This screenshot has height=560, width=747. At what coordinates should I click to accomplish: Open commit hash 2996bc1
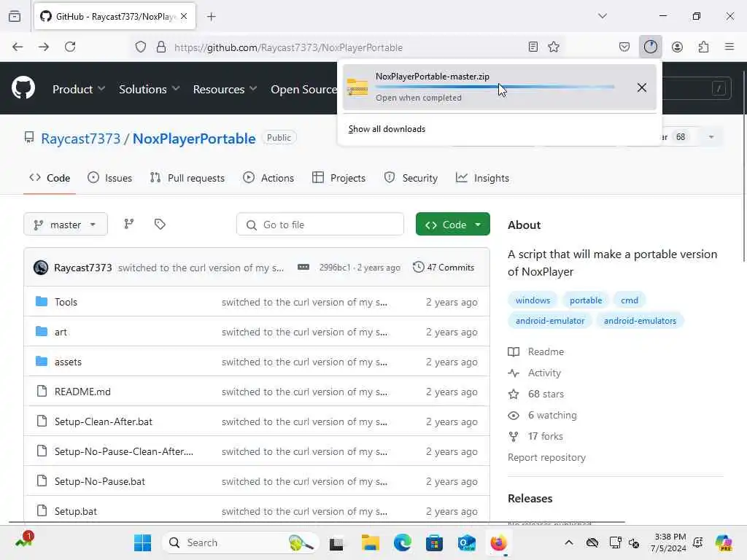click(x=335, y=268)
